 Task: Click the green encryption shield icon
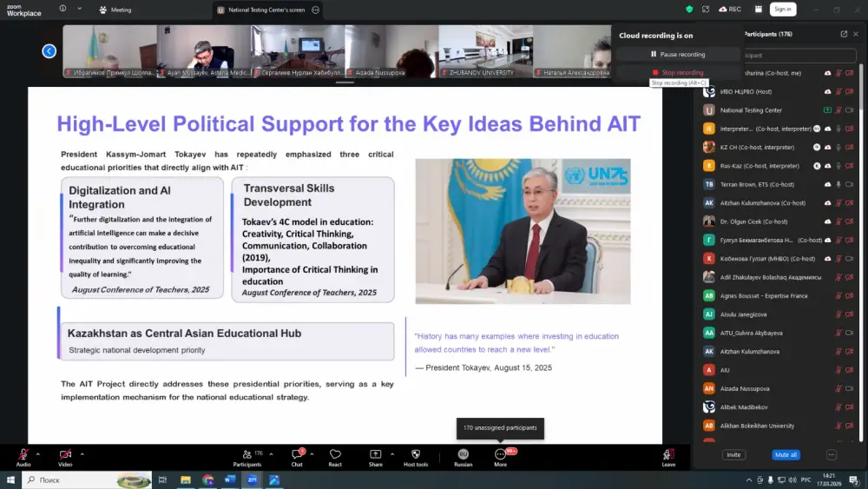click(x=689, y=10)
